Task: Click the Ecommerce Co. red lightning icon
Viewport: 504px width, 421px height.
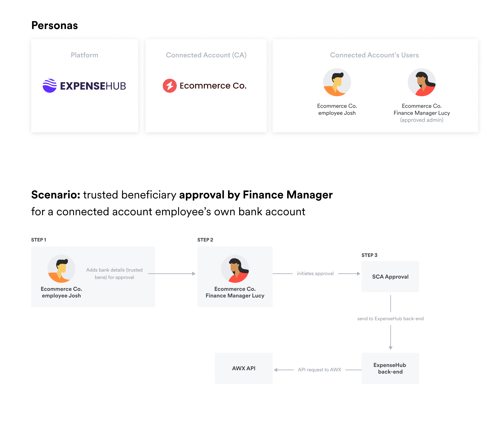Action: [x=169, y=86]
